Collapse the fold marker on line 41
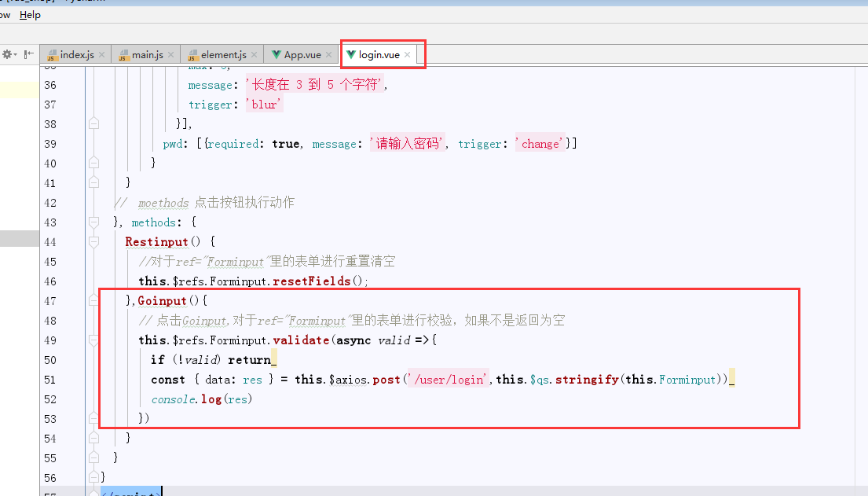Image resolution: width=868 pixels, height=496 pixels. 93,182
